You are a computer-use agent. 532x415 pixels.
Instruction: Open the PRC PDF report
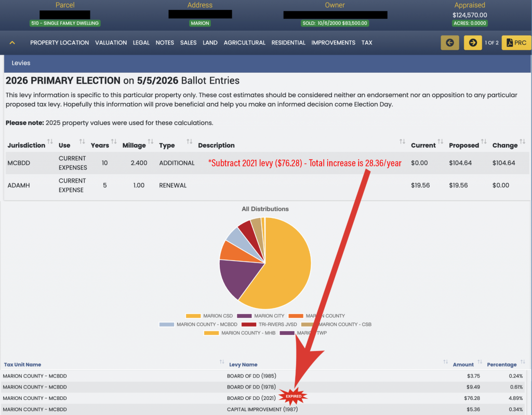pyautogui.click(x=516, y=43)
